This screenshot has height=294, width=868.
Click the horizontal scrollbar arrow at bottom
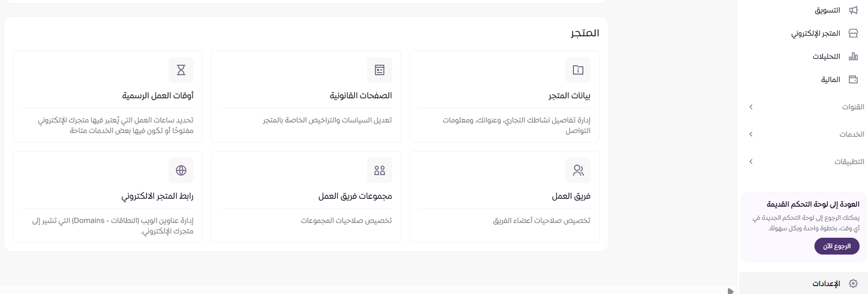730,291
